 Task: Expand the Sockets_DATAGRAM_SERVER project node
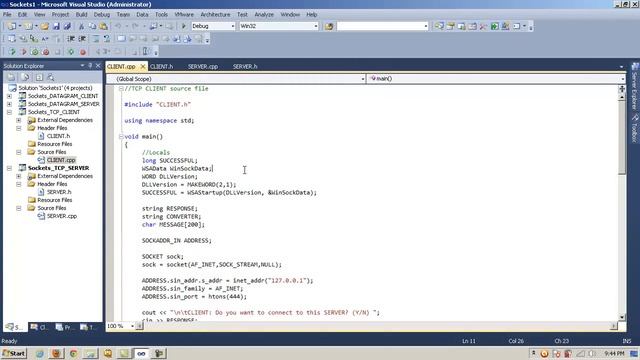tap(9, 104)
